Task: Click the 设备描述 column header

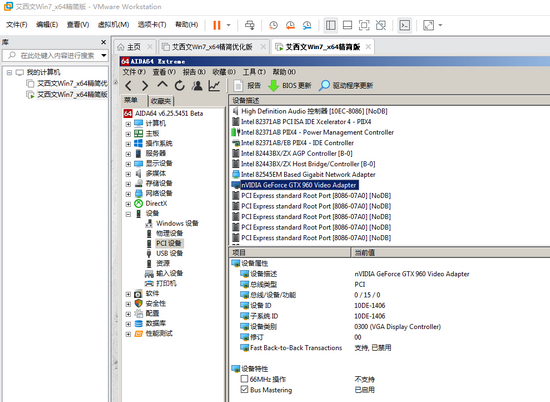Action: (389, 100)
